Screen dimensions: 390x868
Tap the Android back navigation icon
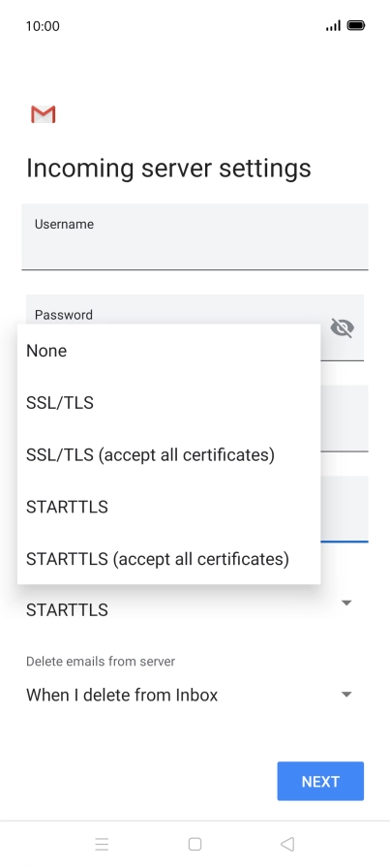pos(287,844)
